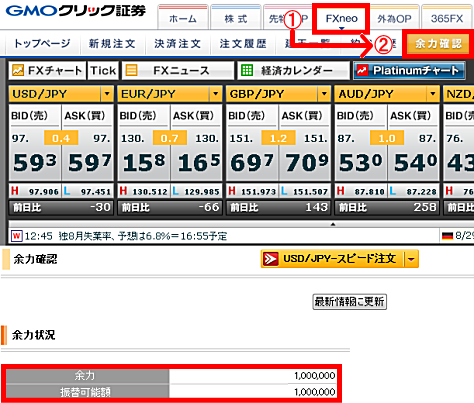The width and height of the screenshot is (474, 403).
Task: Select the 振替可能額 value 1,000,000
Action: tap(314, 392)
